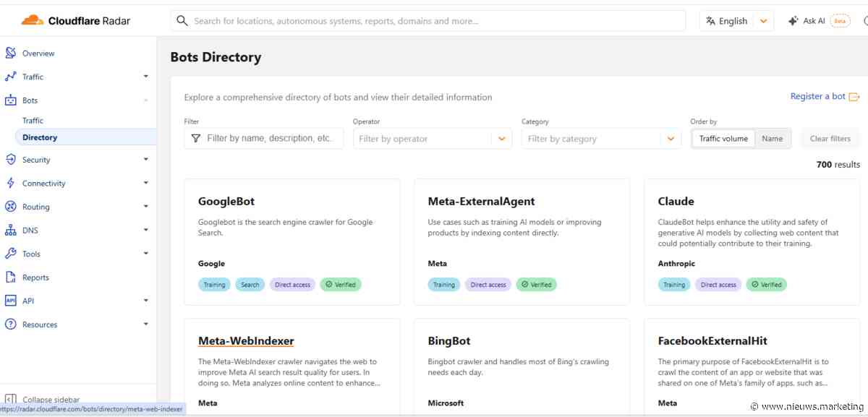The height and width of the screenshot is (417, 868).
Task: Click the Clear filters button
Action: [830, 139]
